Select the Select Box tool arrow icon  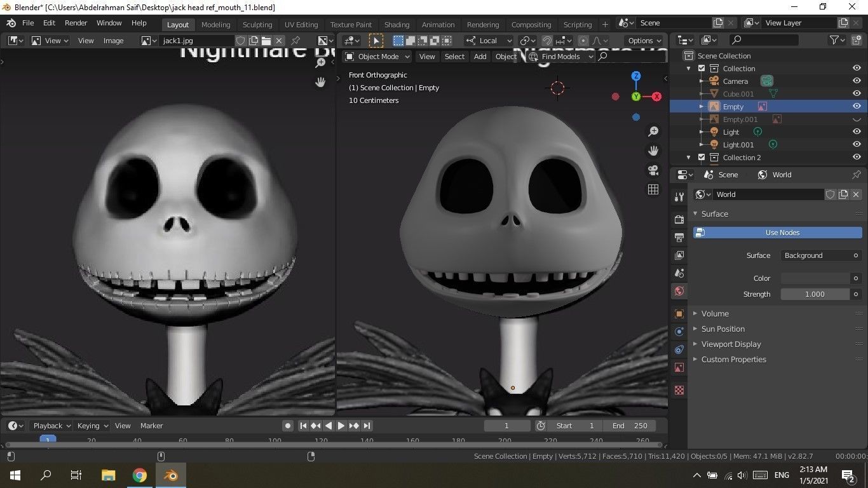pos(376,41)
